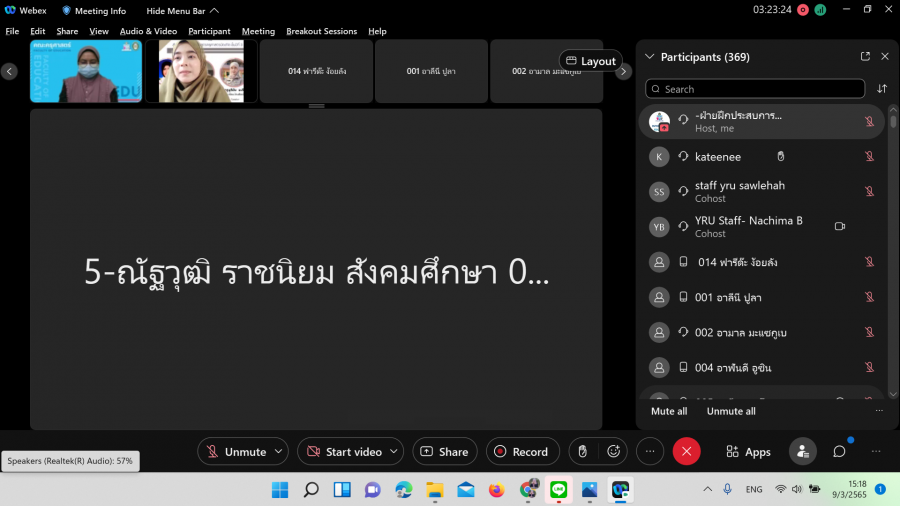
Task: Open the chat panel icon
Action: click(839, 452)
